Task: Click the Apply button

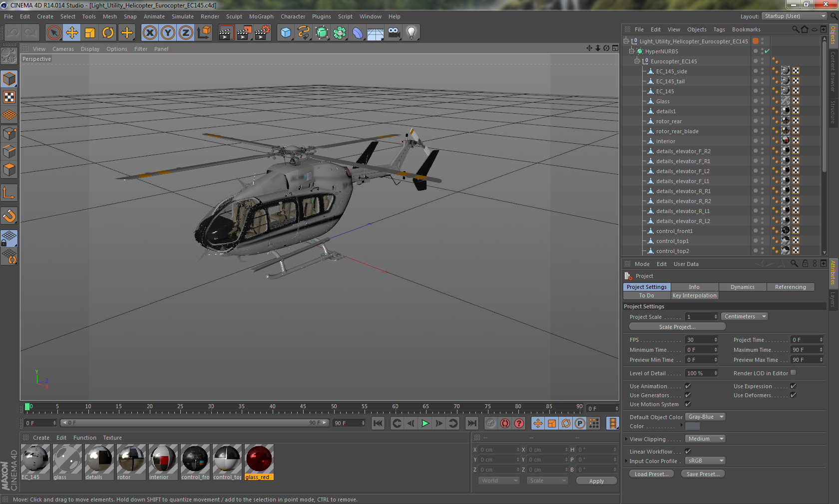Action: point(596,481)
